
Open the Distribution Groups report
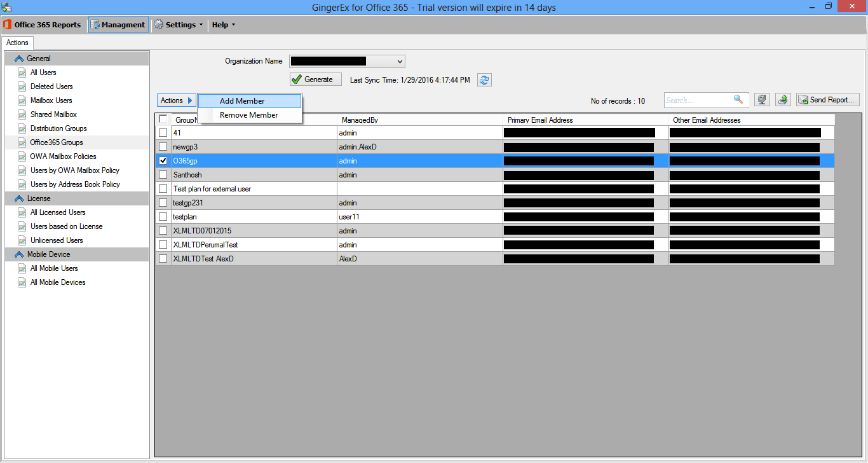coord(58,128)
